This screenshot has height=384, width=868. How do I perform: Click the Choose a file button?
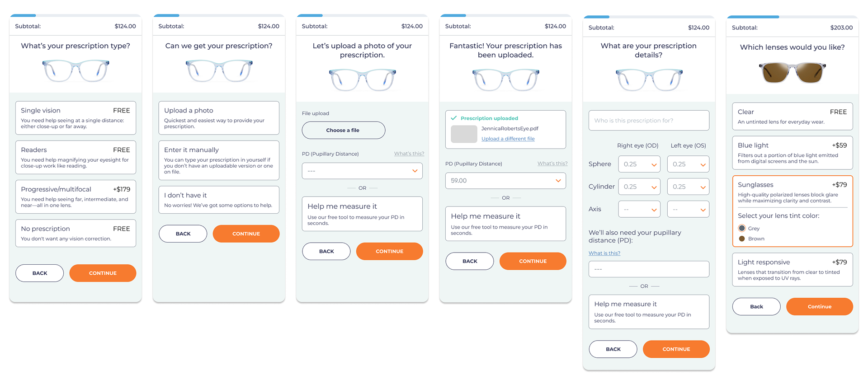click(x=344, y=130)
